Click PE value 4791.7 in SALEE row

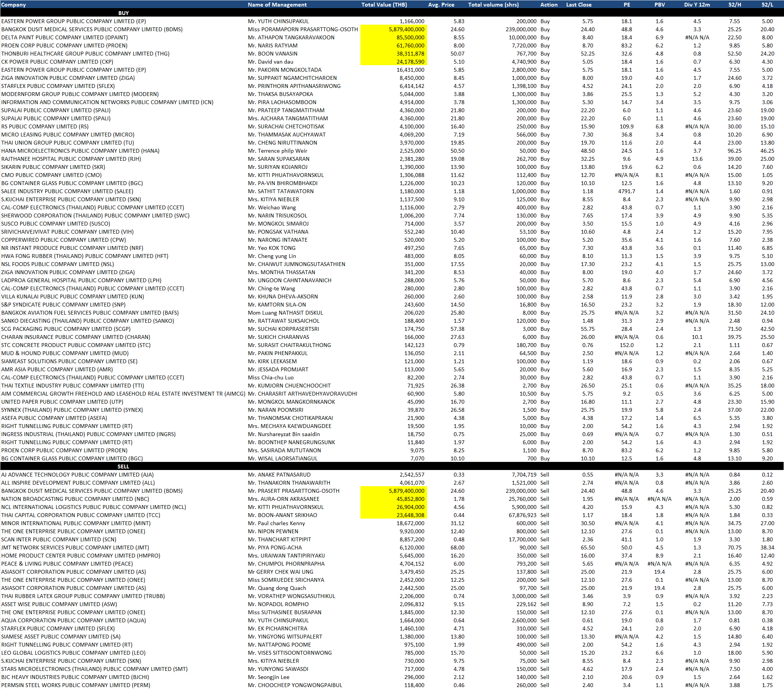click(627, 191)
